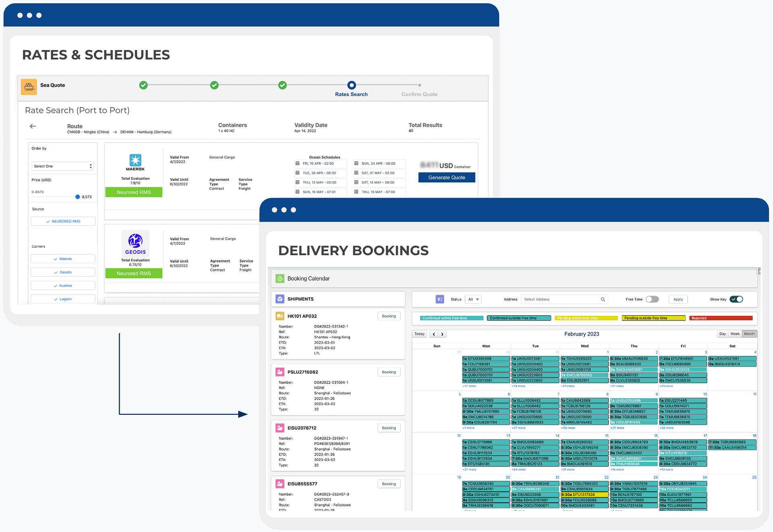Image resolution: width=773 pixels, height=532 pixels.
Task: Click the Price USD slider handle
Action: [x=78, y=197]
